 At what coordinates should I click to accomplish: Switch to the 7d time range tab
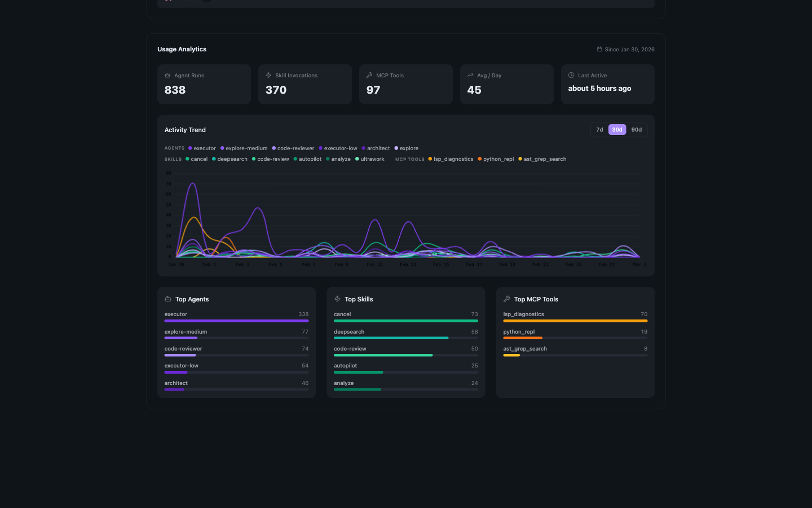coord(599,130)
